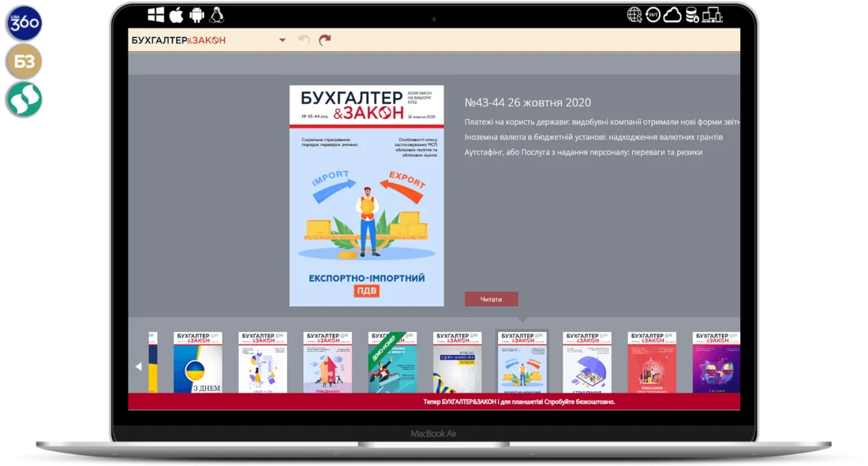Image resolution: width=868 pixels, height=466 pixels.
Task: Click article line Іноземна валюта в бюджетній установі
Action: (x=593, y=137)
